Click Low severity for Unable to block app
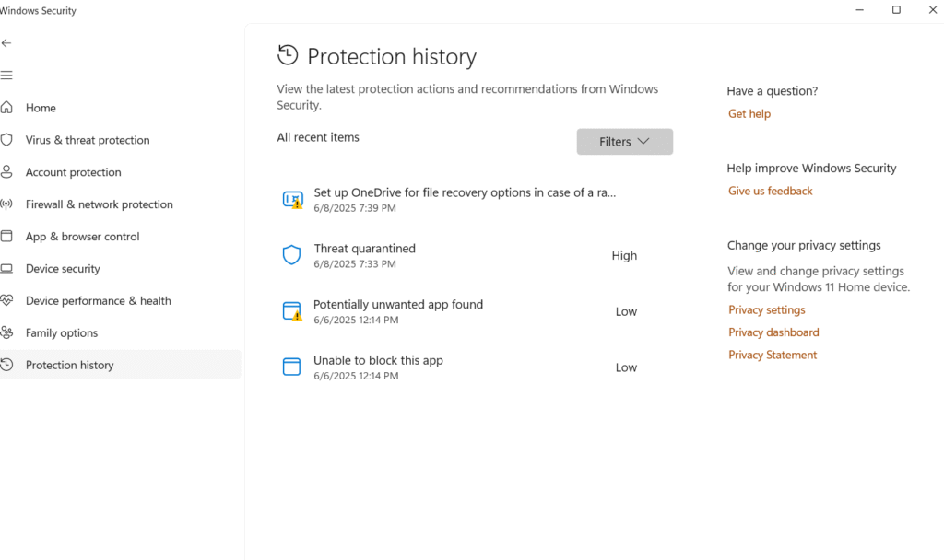This screenshot has height=560, width=944. point(626,367)
